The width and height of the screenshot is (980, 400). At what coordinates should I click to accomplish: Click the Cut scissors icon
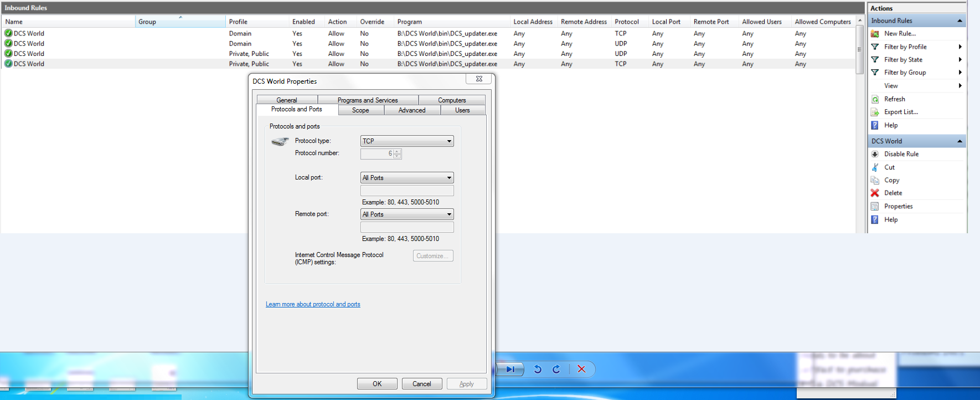875,167
